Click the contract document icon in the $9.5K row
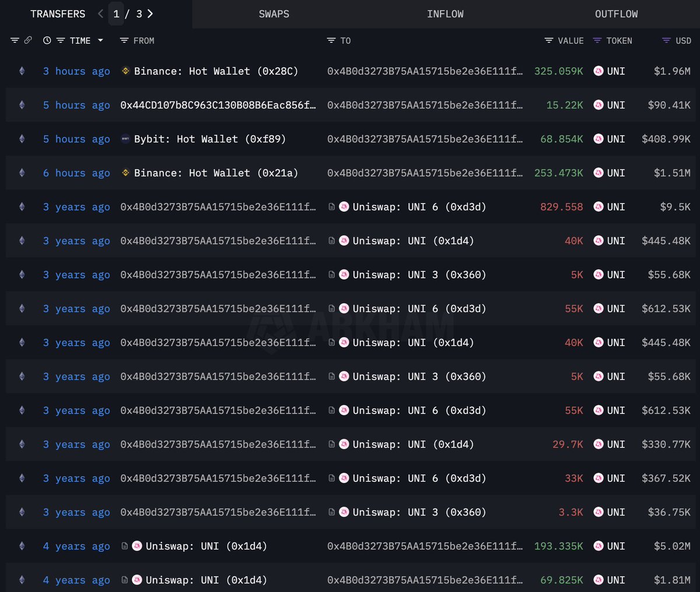The width and height of the screenshot is (700, 592). click(331, 207)
